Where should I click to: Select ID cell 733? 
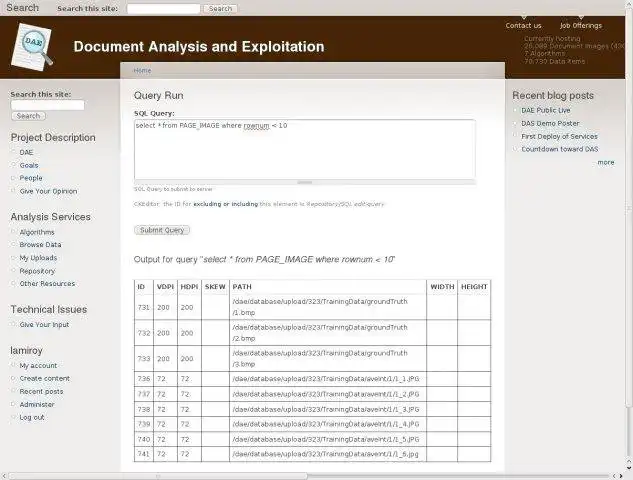tap(144, 358)
